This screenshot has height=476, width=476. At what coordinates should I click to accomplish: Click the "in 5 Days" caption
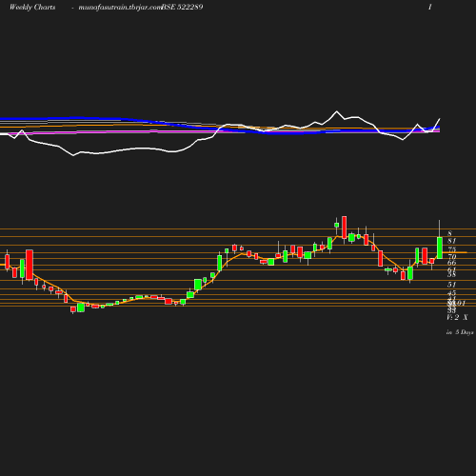pos(460,332)
